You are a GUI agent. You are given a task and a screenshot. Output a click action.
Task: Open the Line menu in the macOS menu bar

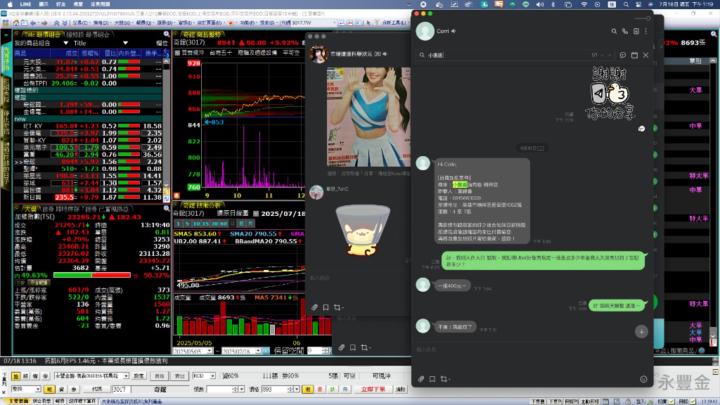coord(20,4)
